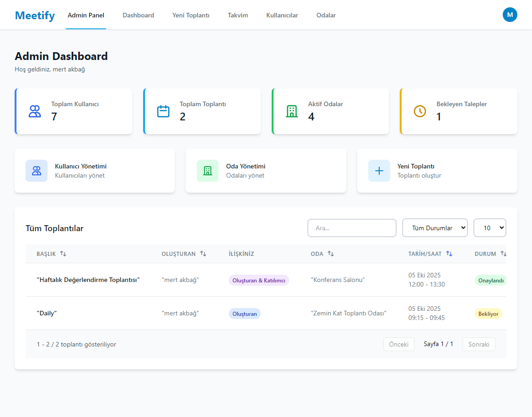532x417 pixels.
Task: Open the page size dropdown showing 10
Action: (489, 227)
